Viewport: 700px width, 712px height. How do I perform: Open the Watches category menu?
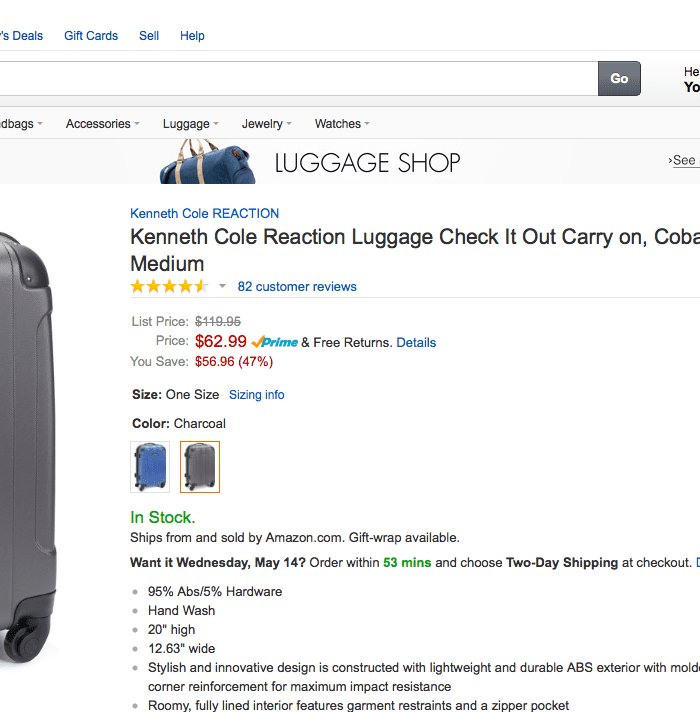click(x=342, y=124)
